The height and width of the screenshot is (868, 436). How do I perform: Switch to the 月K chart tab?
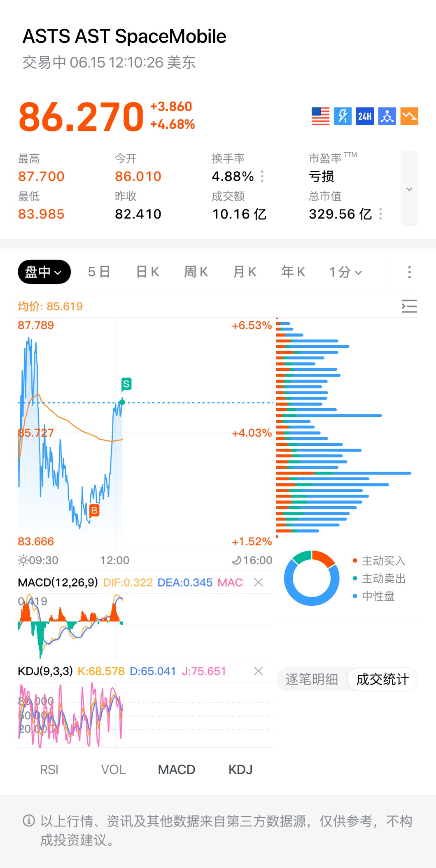(x=245, y=272)
